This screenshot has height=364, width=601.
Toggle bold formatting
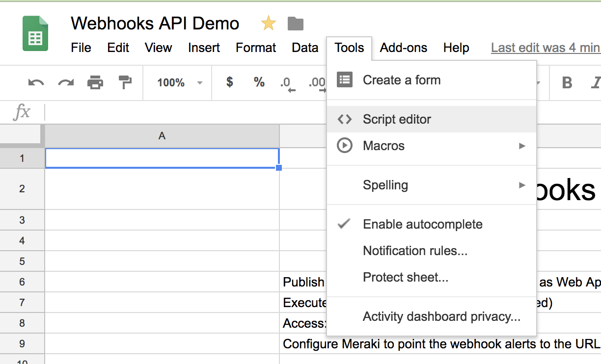[567, 82]
